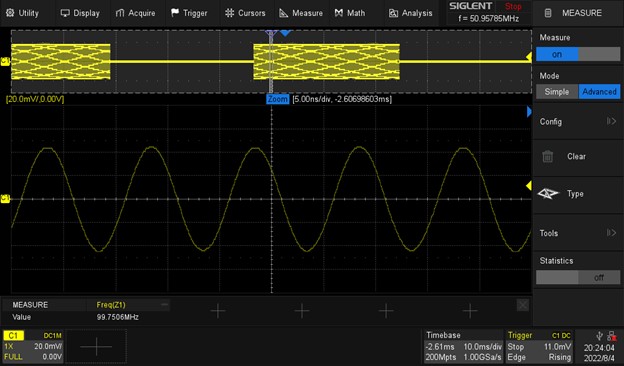This screenshot has height=366, width=624.
Task: Select Simple measurement mode
Action: pos(557,92)
